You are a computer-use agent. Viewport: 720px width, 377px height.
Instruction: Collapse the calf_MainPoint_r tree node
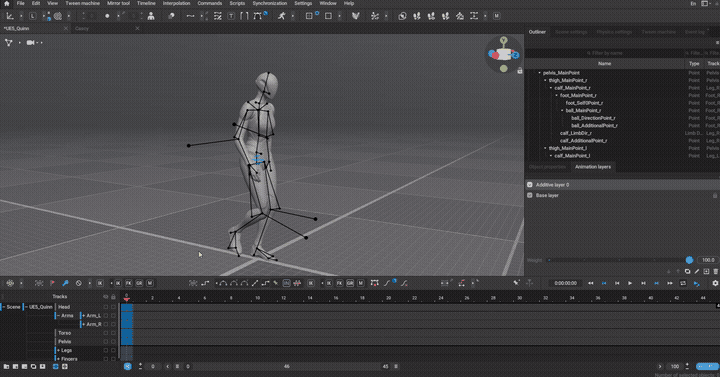point(551,88)
